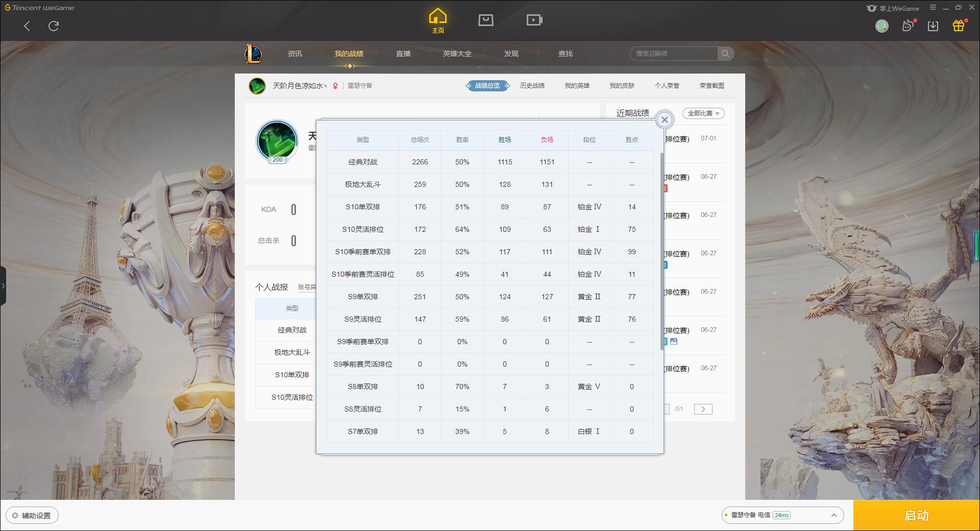Open the 英雄大全 navigation tab
The width and height of the screenshot is (980, 531).
coord(457,54)
